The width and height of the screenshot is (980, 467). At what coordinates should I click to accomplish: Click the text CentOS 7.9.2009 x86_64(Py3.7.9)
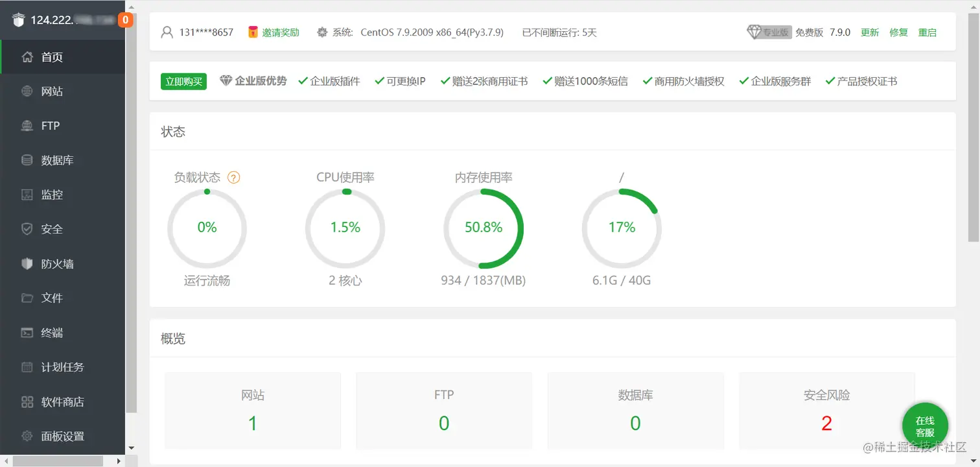tap(432, 32)
